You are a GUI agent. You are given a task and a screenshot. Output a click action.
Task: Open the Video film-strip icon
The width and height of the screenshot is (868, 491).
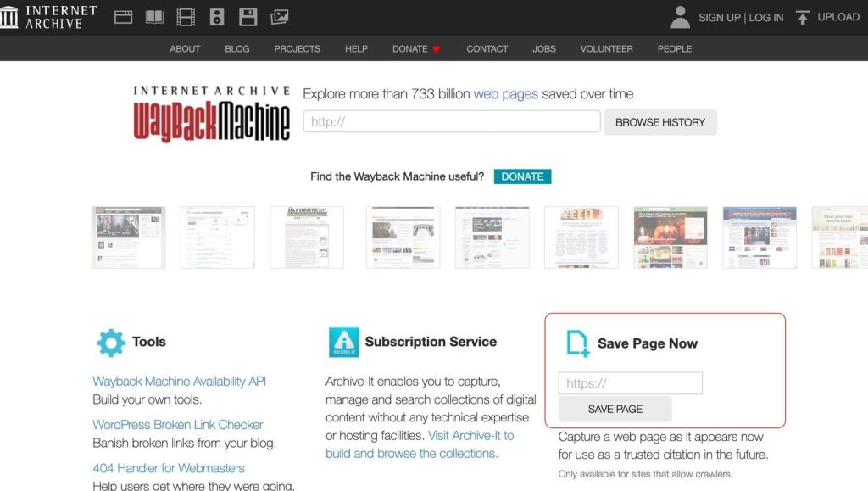point(186,17)
